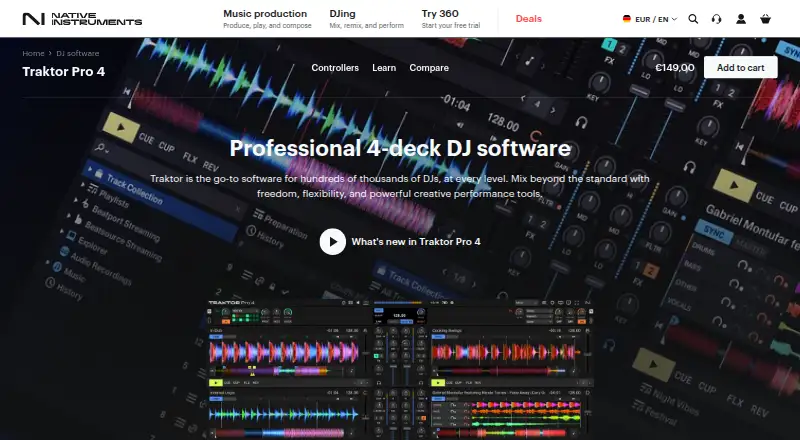This screenshot has width=800, height=440.
Task: Switch to the Compare section
Action: coord(429,67)
